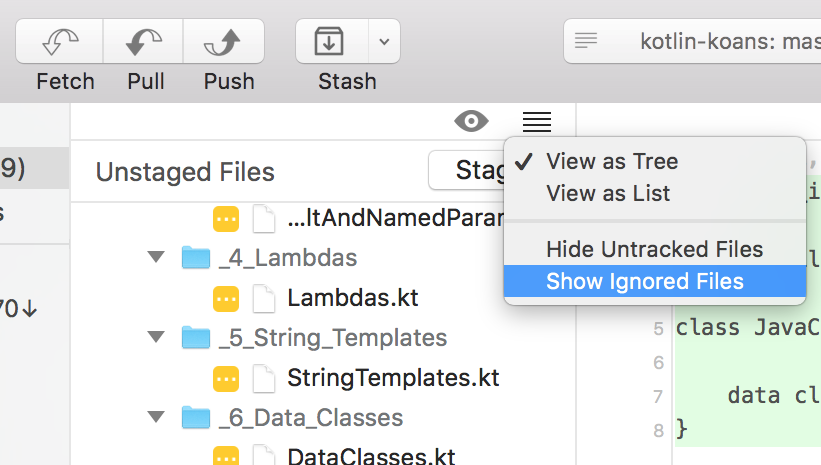This screenshot has width=821, height=465.
Task: Click the yellow status icon beside StringTemplates.kt
Action: pyautogui.click(x=226, y=379)
